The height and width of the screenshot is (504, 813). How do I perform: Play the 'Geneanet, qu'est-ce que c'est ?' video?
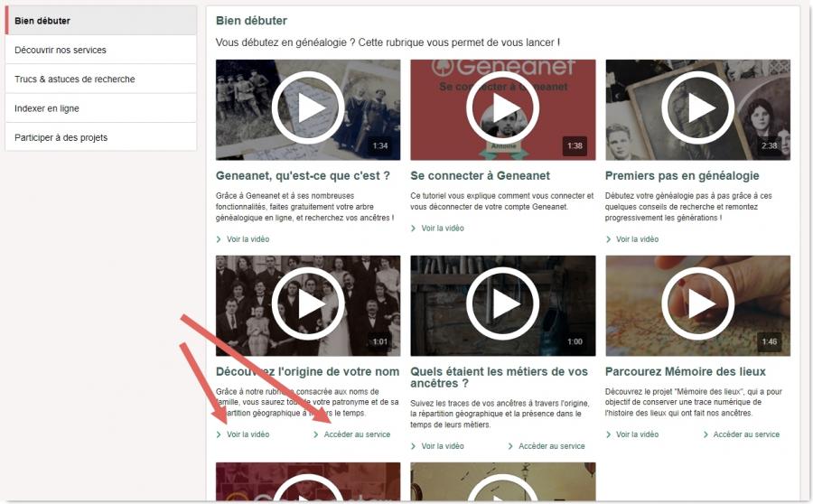pos(308,109)
